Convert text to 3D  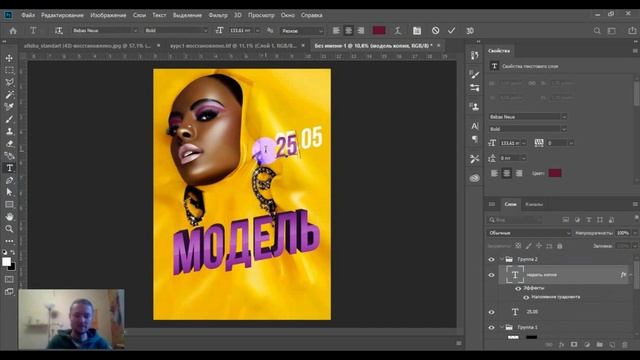tap(470, 31)
